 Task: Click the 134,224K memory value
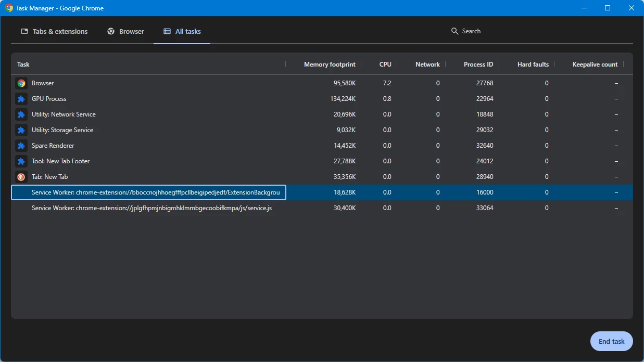pos(343,99)
